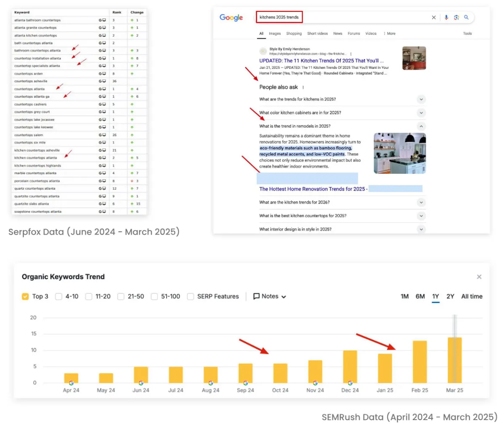Close the Organic Keywords Trend panel
The image size is (504, 431).
(479, 277)
